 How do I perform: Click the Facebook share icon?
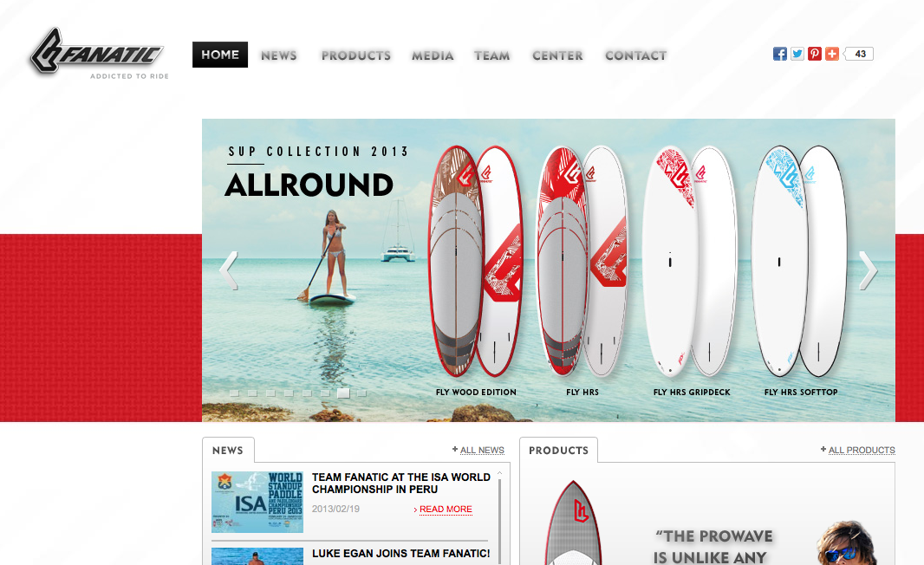point(779,54)
